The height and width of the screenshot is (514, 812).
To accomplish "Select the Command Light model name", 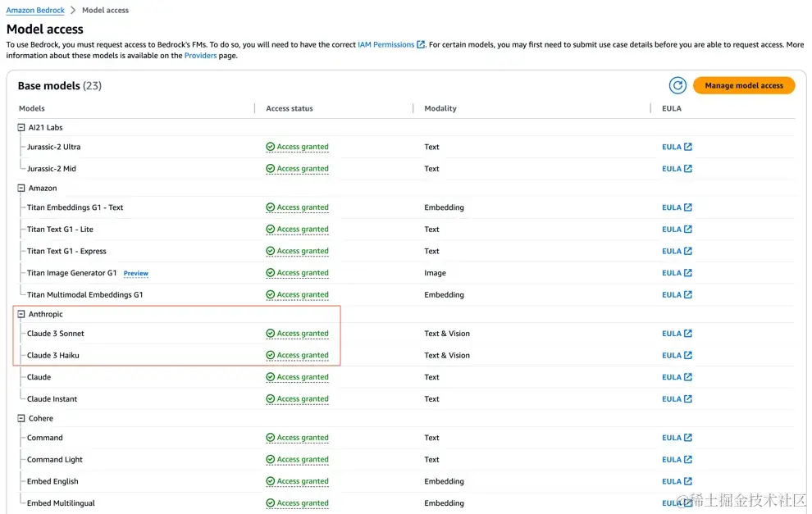I will (x=55, y=460).
